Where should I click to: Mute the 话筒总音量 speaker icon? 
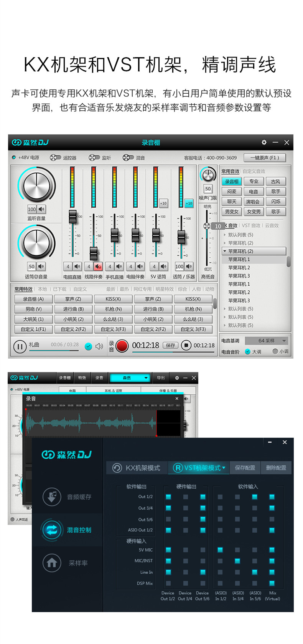pos(41,266)
